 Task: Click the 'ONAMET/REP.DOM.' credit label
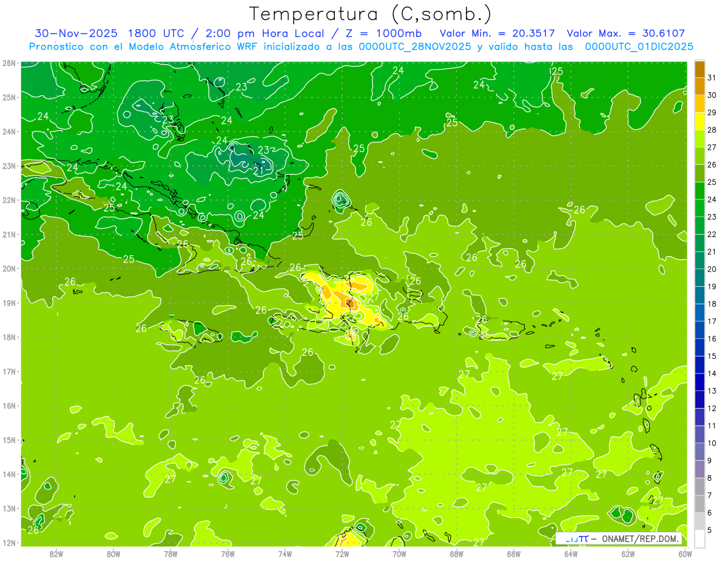[641, 538]
